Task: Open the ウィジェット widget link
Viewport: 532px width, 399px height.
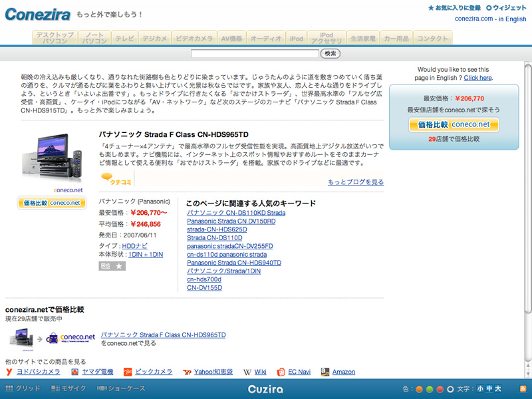Action: (506, 7)
